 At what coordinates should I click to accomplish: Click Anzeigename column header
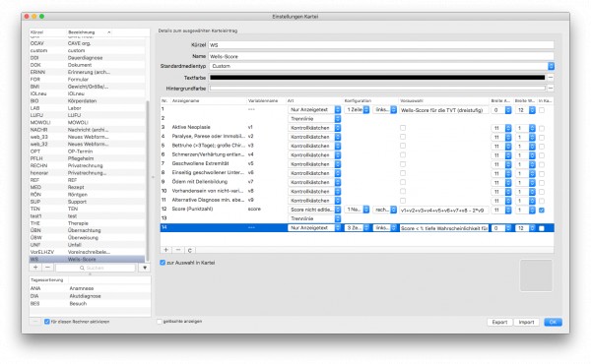[209, 101]
